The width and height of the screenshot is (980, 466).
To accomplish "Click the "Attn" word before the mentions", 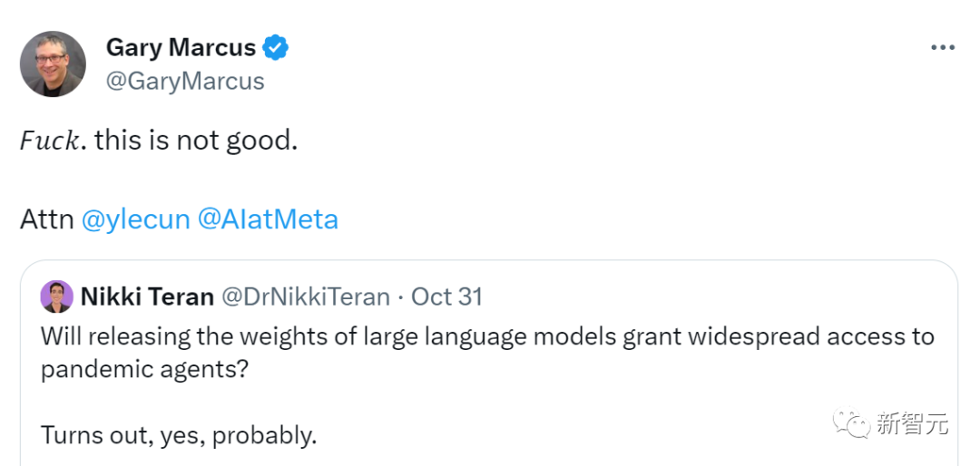I will pos(46,219).
